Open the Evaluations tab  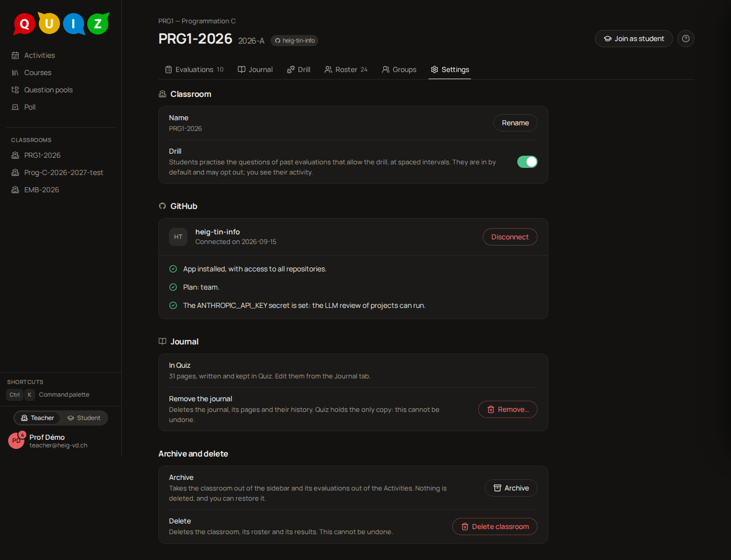click(194, 69)
